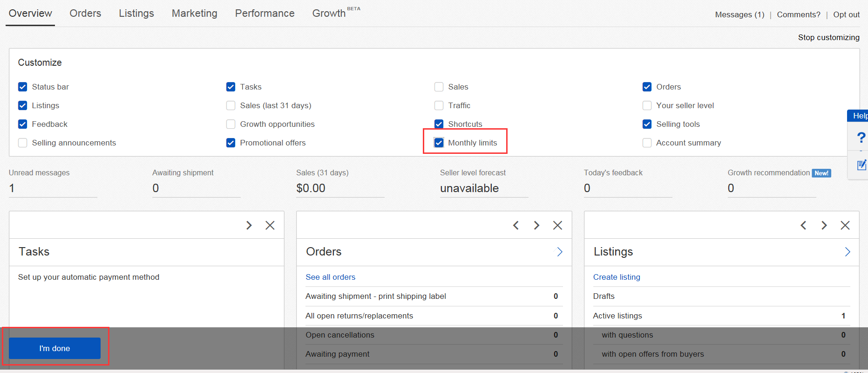
Task: Move Orders card left with arrow icon
Action: (x=516, y=225)
